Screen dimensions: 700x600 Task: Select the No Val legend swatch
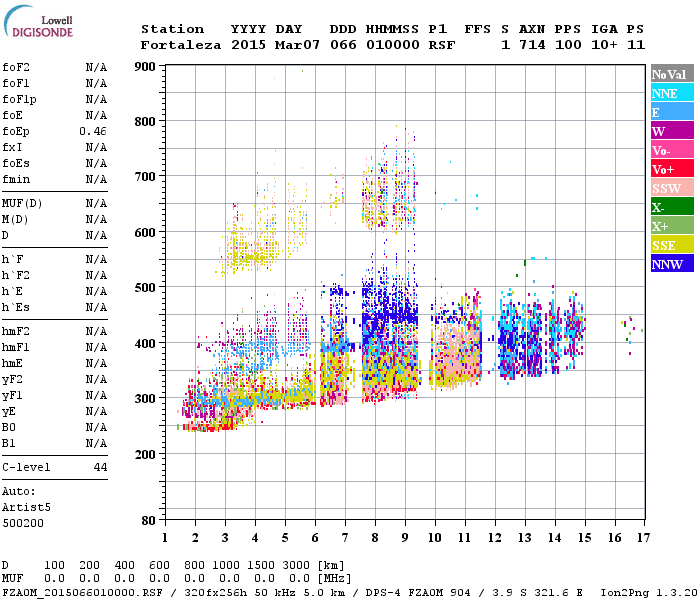point(672,74)
